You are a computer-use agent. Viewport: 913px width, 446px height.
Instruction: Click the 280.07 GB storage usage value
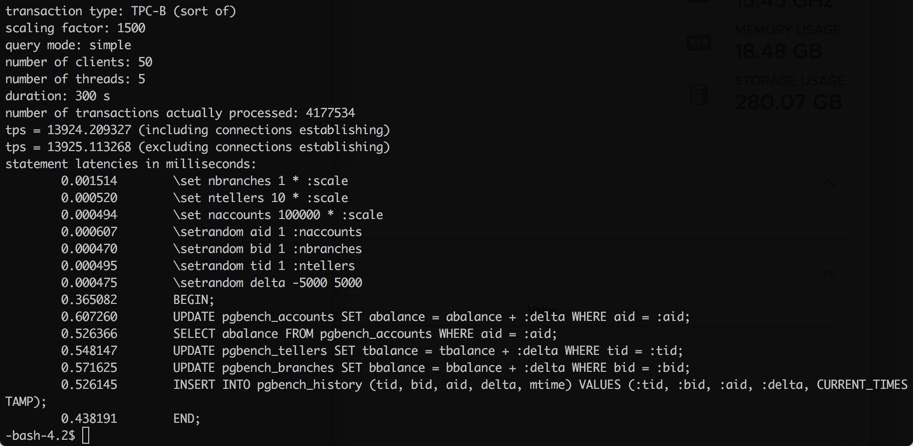[x=788, y=102]
